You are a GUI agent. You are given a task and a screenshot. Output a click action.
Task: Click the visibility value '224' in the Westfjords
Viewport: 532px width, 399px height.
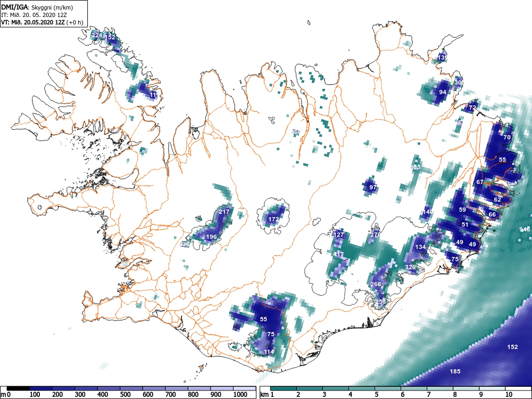(x=97, y=35)
